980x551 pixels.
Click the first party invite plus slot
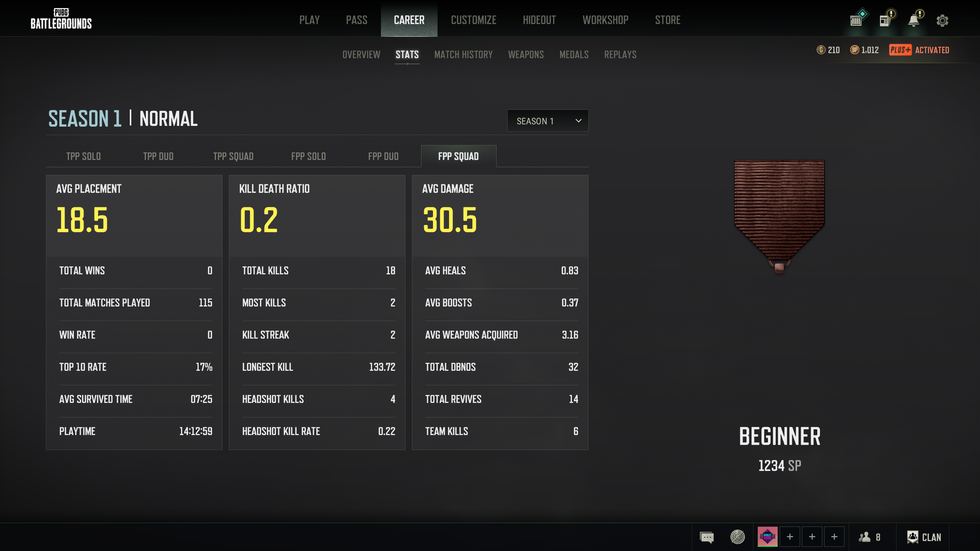790,537
